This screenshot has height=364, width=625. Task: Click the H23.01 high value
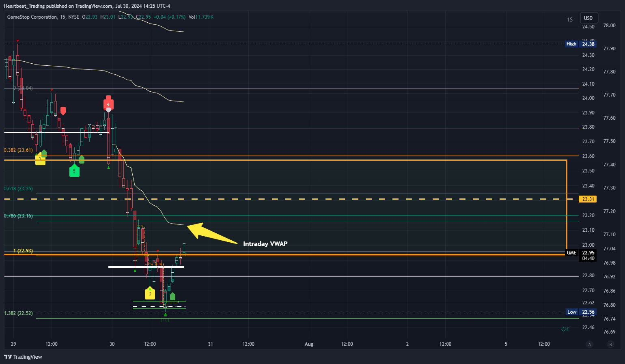(108, 17)
